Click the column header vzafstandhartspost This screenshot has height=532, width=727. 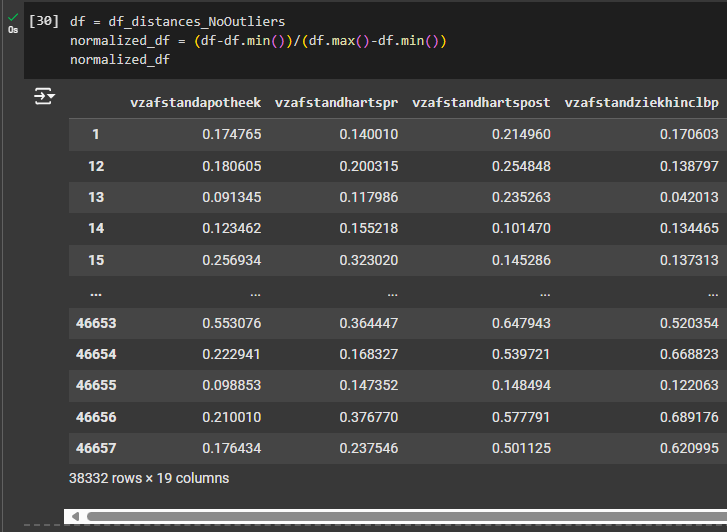[481, 103]
